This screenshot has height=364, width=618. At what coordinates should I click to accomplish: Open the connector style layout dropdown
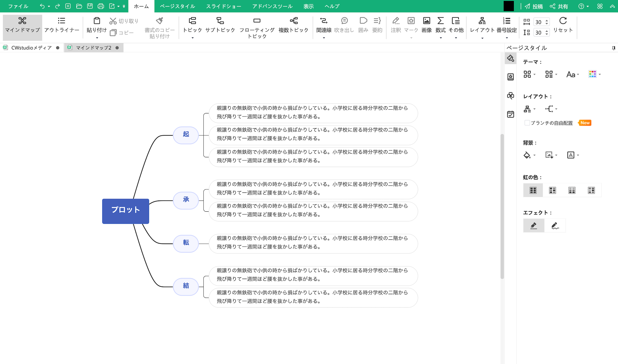(551, 109)
